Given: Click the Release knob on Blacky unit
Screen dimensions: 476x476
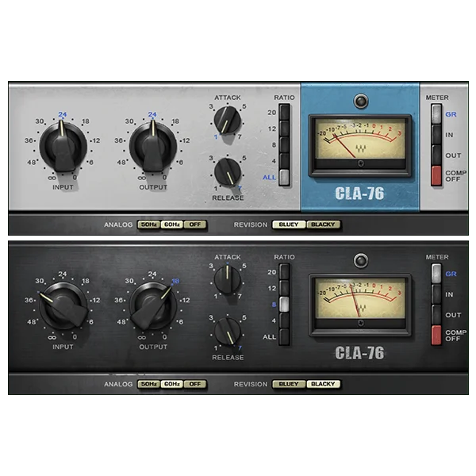Looking at the screenshot, I should (228, 332).
